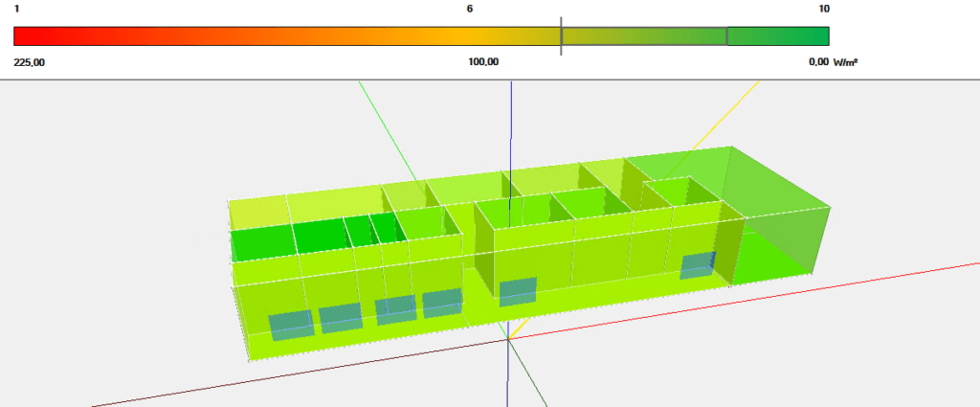Image resolution: width=980 pixels, height=407 pixels.
Task: Select the leftmost window of the front wing
Action: 291,325
